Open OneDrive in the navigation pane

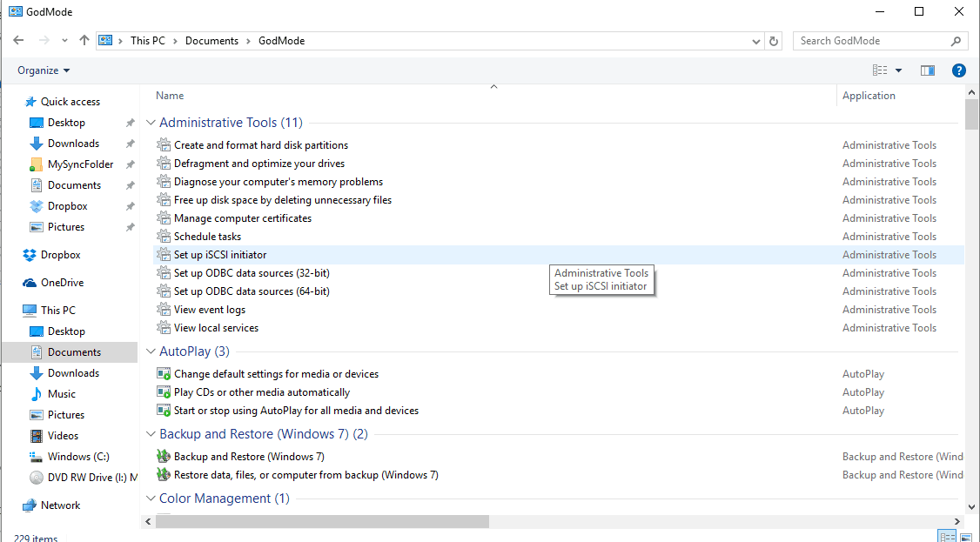(x=62, y=283)
